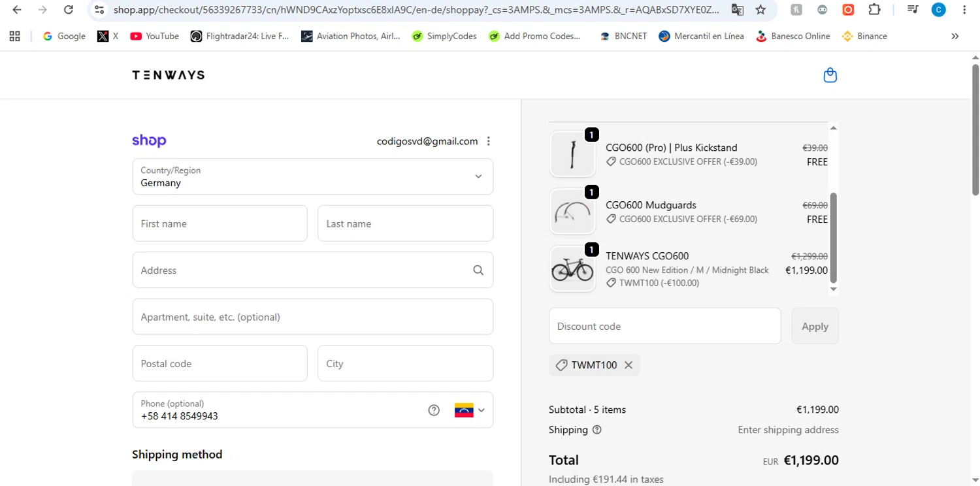
Task: Click the page vertical scrollbar thumb
Action: click(x=975, y=129)
